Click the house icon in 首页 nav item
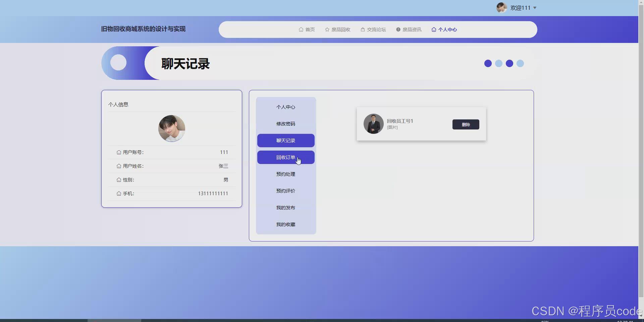The height and width of the screenshot is (322, 644). click(301, 30)
